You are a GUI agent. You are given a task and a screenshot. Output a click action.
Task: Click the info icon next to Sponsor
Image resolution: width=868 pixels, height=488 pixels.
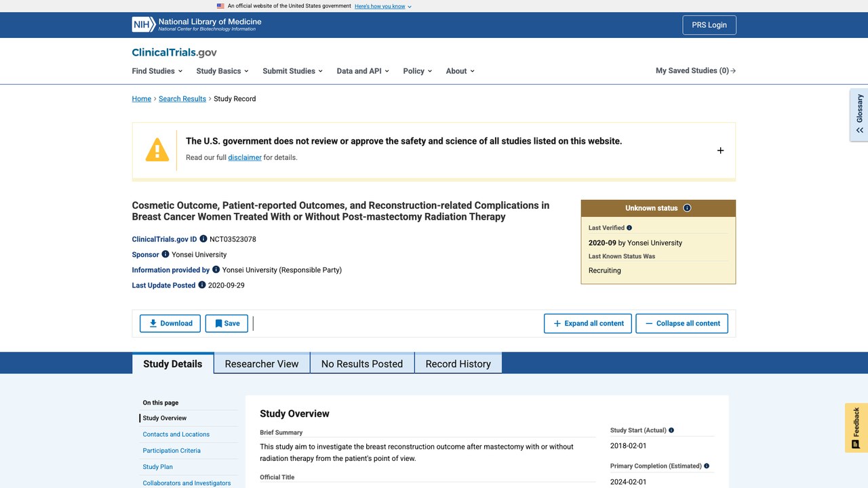coord(165,254)
